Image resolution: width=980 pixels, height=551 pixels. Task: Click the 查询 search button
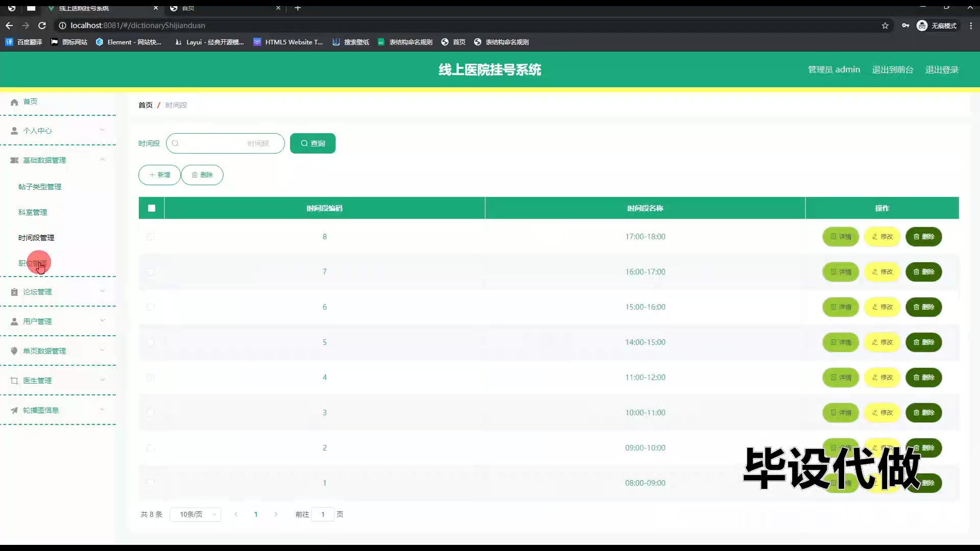coord(313,143)
